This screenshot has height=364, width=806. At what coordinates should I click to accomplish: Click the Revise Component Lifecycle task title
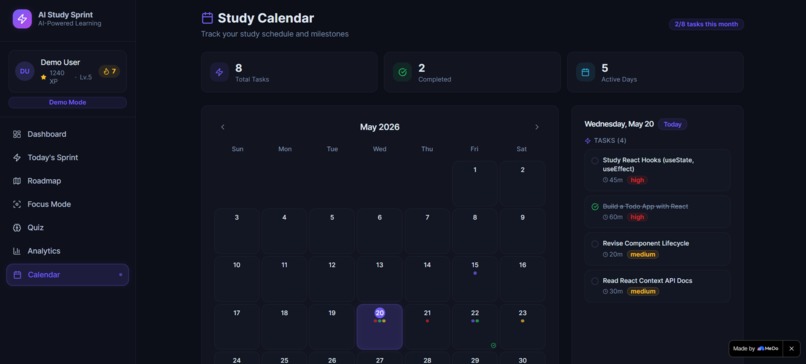646,244
